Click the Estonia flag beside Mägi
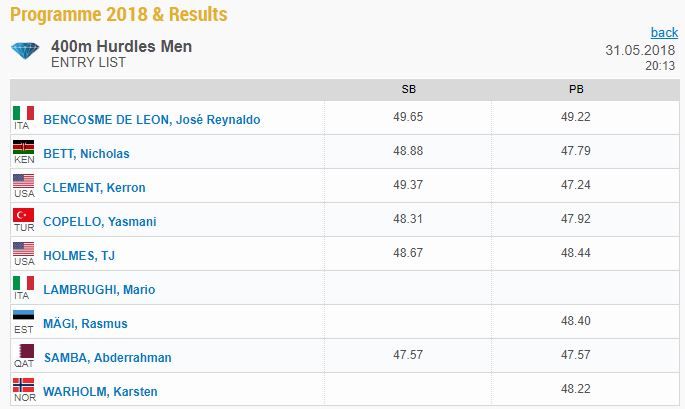 pyautogui.click(x=24, y=317)
